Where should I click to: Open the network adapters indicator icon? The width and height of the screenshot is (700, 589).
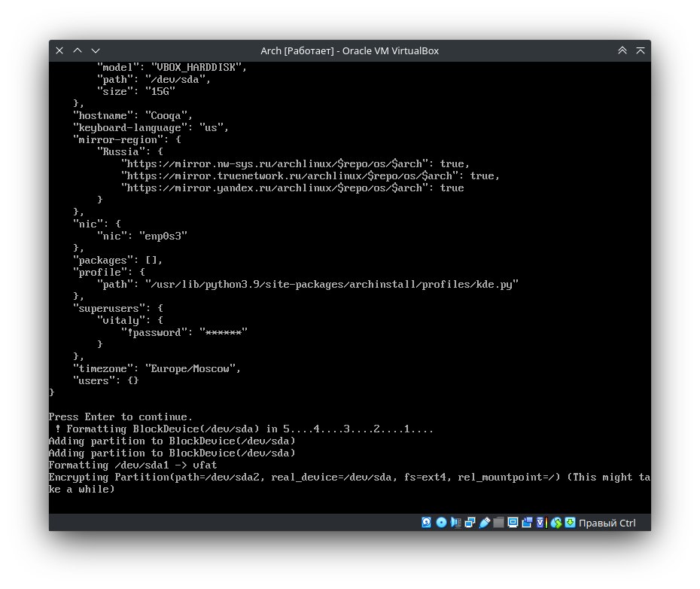coord(470,522)
